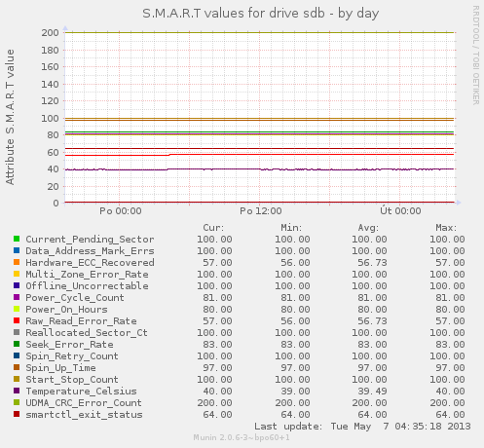
Task: Click the purple Power_Cycle_Count legend swatch
Action: (x=17, y=297)
